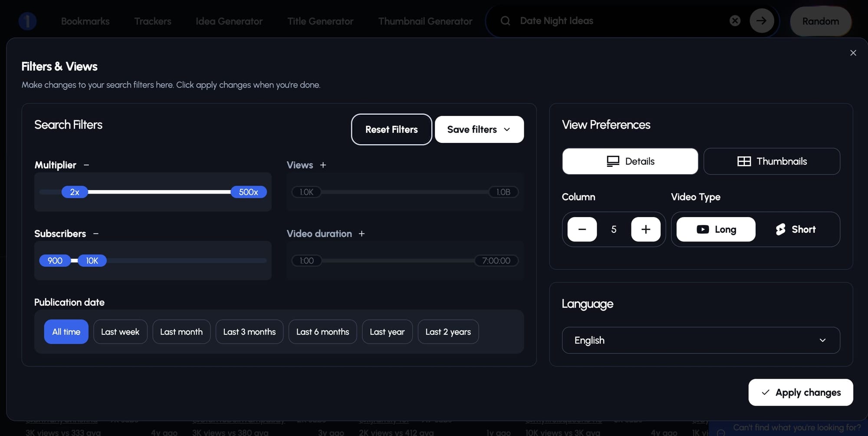
Task: Clear the search text with the X icon
Action: (x=735, y=21)
